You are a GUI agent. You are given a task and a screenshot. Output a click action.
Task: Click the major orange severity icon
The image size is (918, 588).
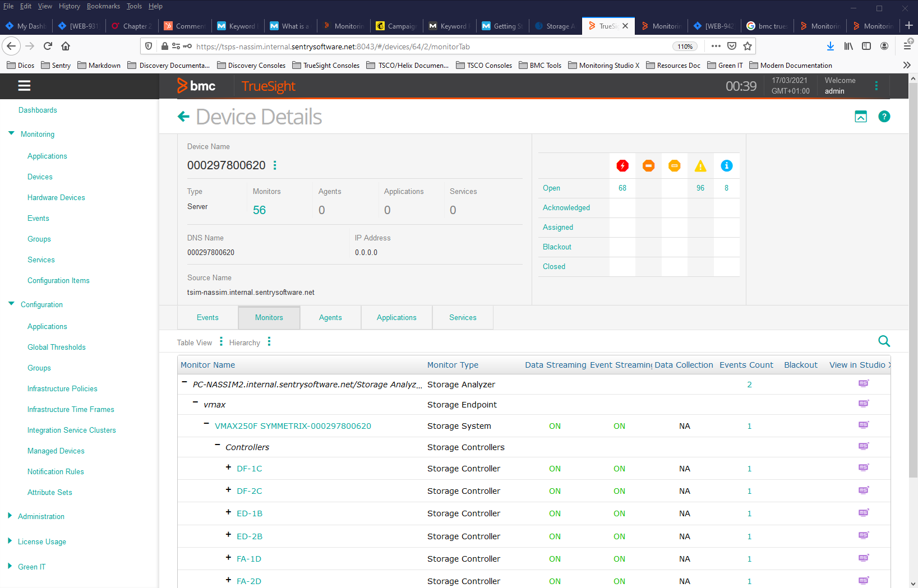tap(649, 166)
